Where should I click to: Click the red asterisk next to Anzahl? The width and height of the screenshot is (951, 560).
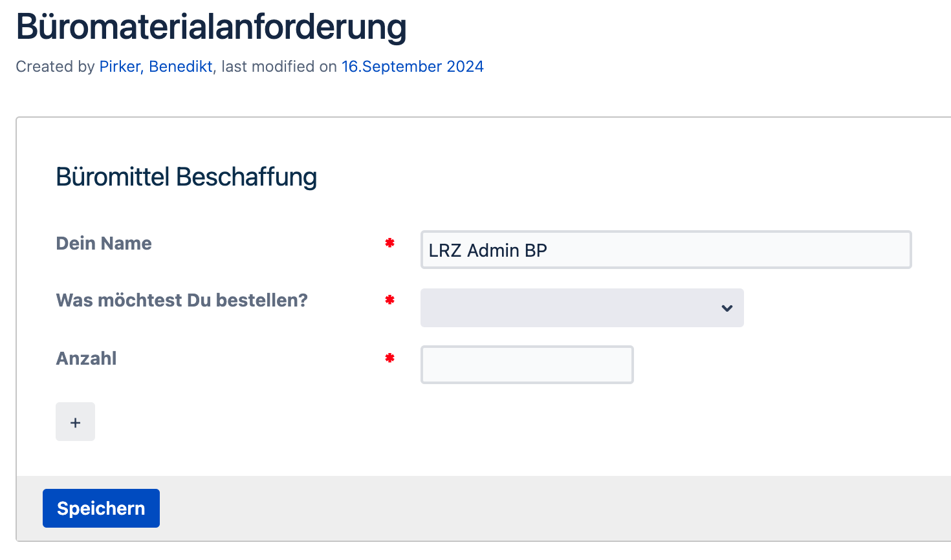coord(389,358)
